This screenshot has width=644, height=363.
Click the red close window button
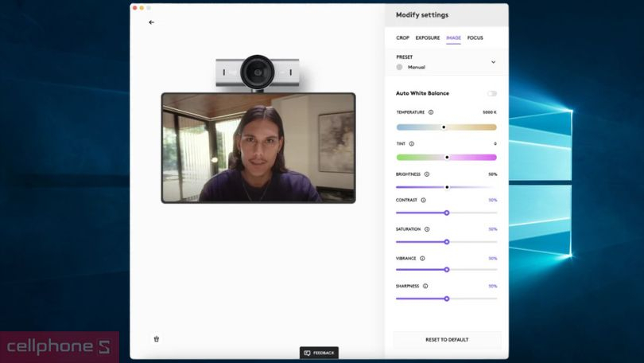click(x=134, y=8)
